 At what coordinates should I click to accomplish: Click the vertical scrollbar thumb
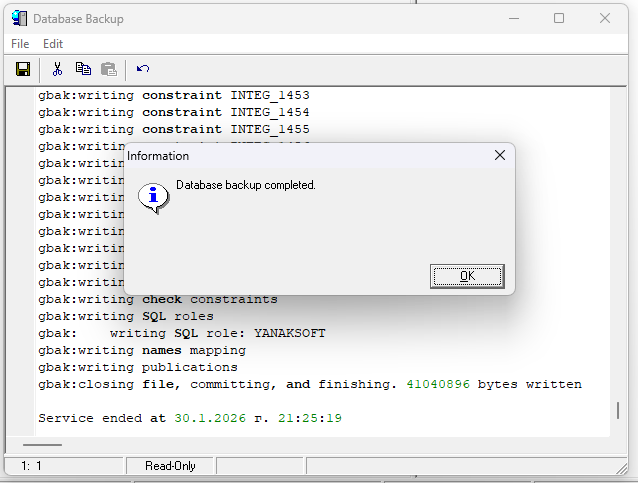coord(618,410)
